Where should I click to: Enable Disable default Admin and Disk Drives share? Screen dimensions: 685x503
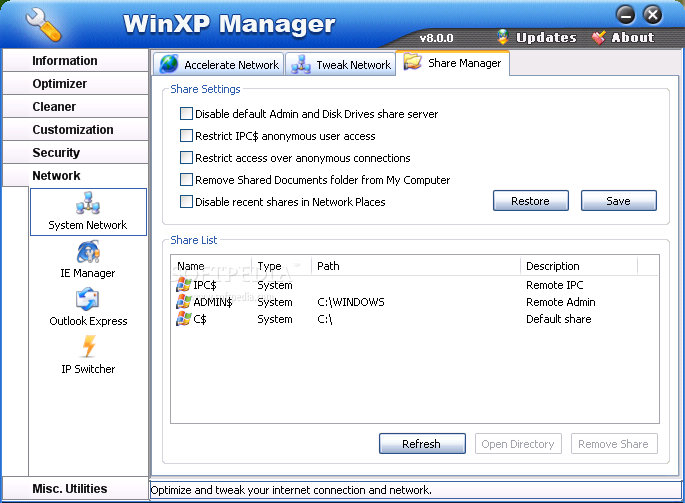(186, 114)
